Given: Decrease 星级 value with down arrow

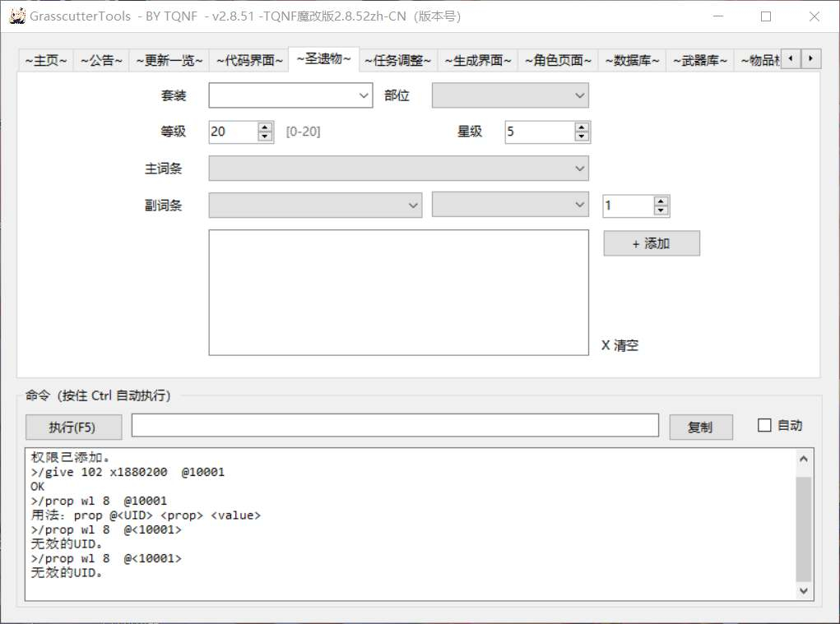Looking at the screenshot, I should [x=582, y=136].
